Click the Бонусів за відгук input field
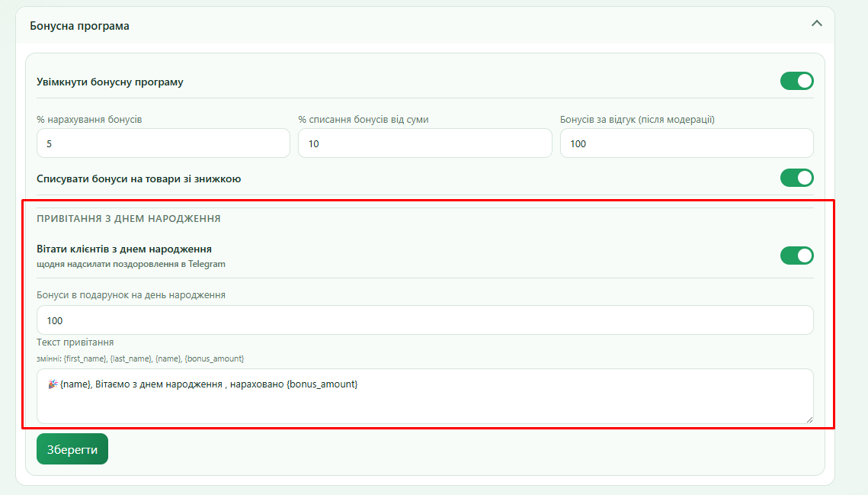This screenshot has height=495, width=868. [687, 143]
